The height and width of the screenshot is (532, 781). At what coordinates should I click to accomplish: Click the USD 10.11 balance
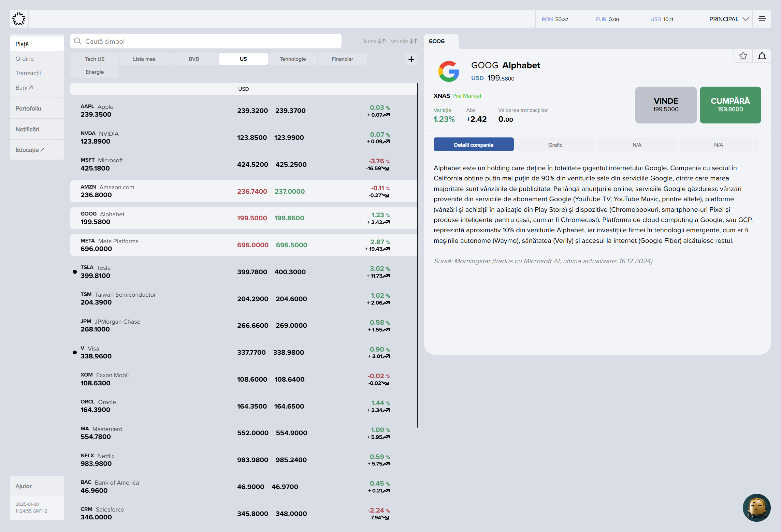tap(662, 19)
